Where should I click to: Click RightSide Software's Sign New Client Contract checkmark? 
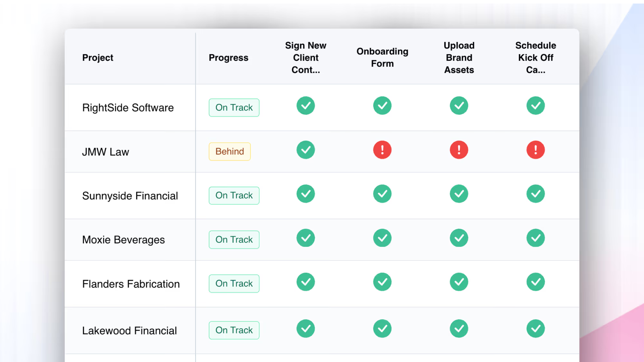point(306,106)
